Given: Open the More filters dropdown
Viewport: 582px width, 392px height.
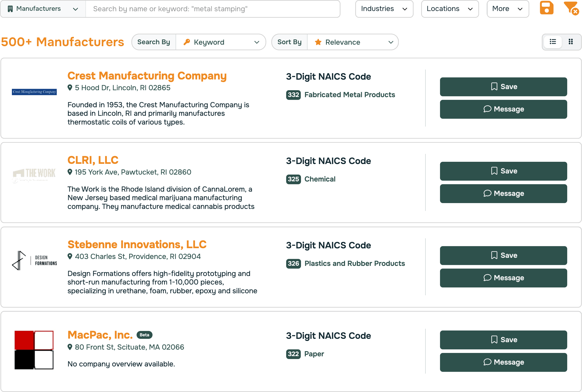Looking at the screenshot, I should coord(507,9).
